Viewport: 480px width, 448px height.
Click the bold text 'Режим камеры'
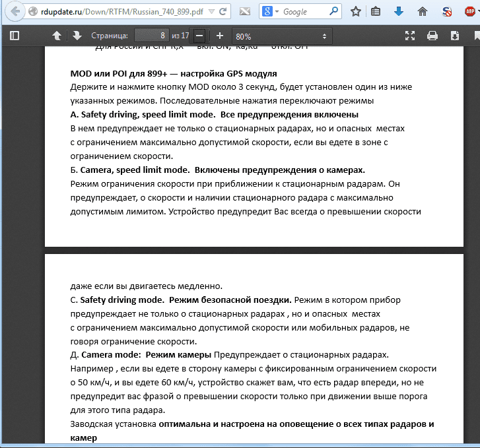[x=178, y=355]
